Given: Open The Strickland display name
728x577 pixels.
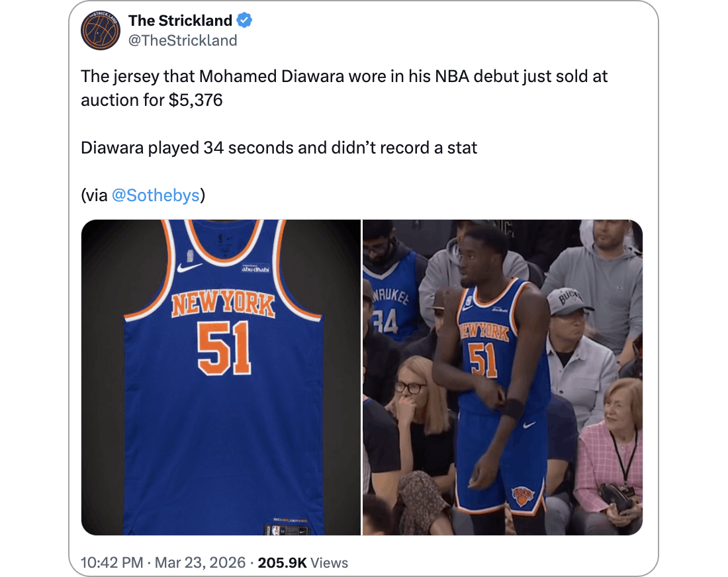Looking at the screenshot, I should click(180, 21).
